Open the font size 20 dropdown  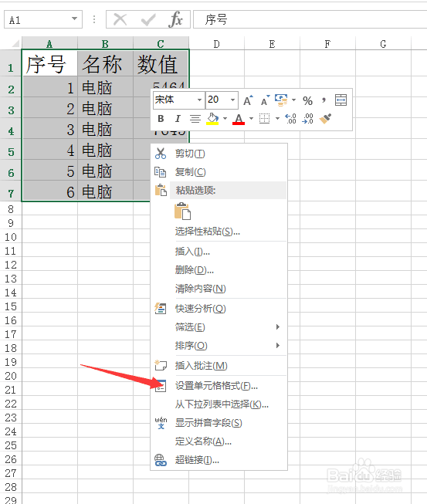(232, 100)
